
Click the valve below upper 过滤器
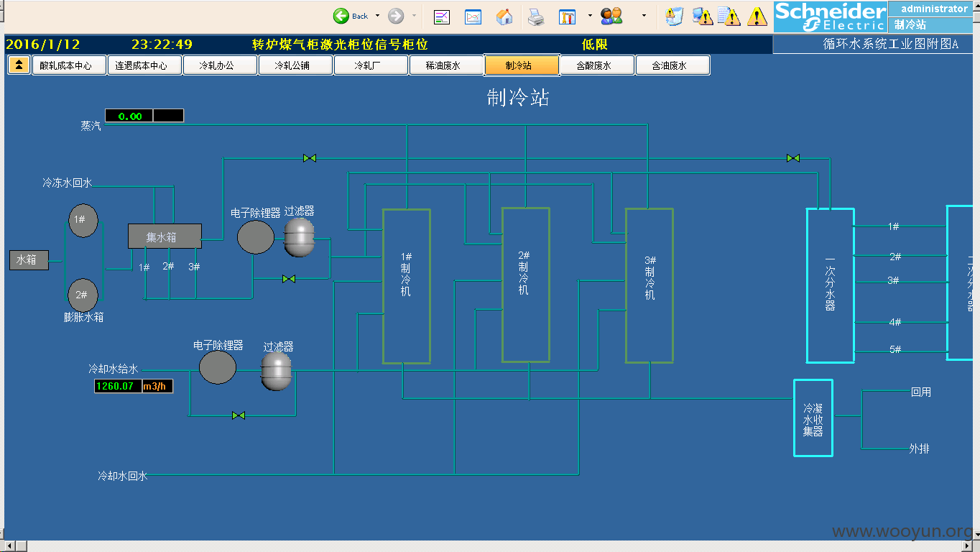(x=289, y=279)
